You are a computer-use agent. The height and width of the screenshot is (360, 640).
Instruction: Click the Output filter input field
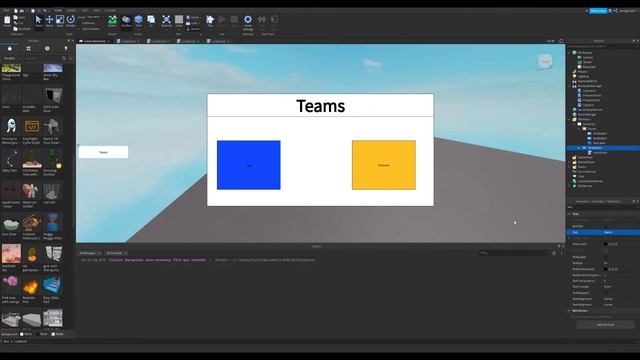pos(513,253)
